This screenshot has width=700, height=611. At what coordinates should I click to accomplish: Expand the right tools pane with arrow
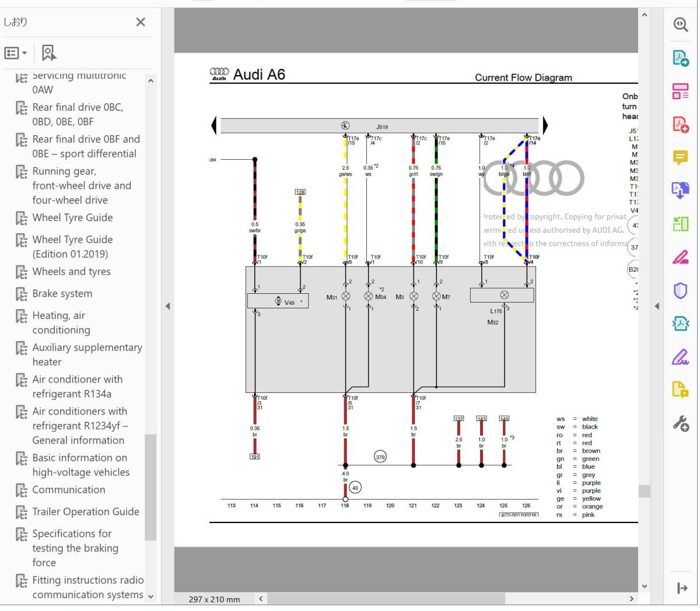(681, 588)
